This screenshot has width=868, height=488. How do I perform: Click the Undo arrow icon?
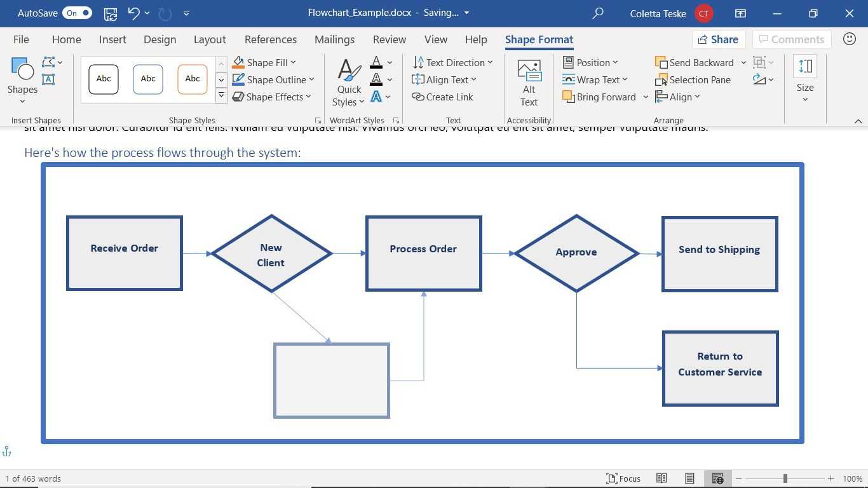point(133,13)
